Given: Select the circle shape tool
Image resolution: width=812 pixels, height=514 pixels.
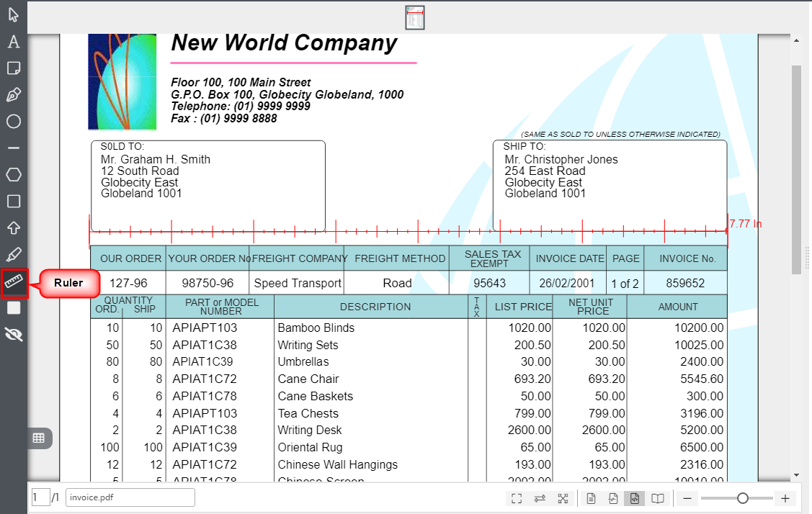Looking at the screenshot, I should pos(14,122).
